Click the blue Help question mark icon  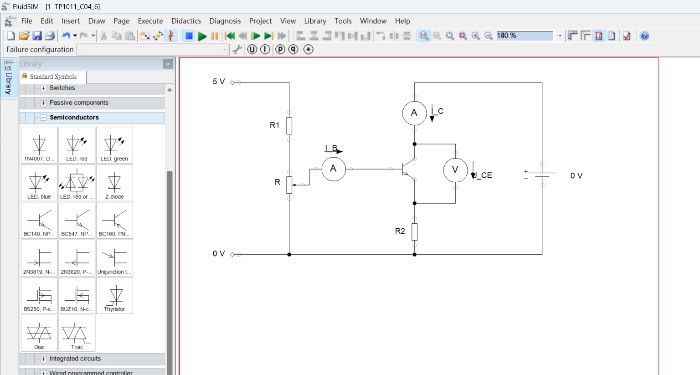coord(644,36)
